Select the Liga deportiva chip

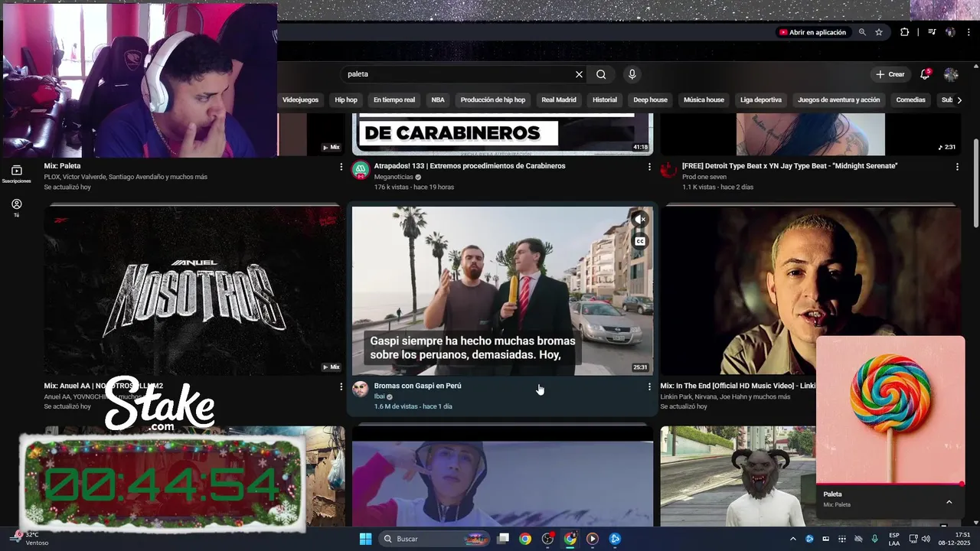[761, 99]
